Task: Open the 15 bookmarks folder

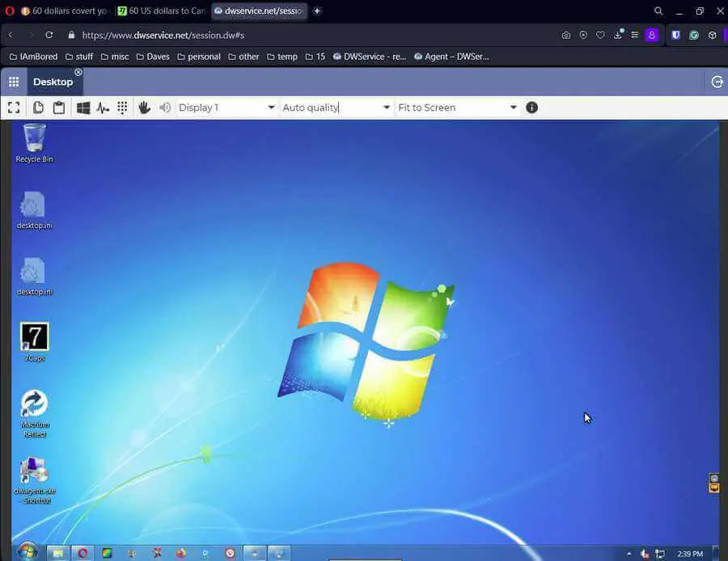Action: pos(315,57)
